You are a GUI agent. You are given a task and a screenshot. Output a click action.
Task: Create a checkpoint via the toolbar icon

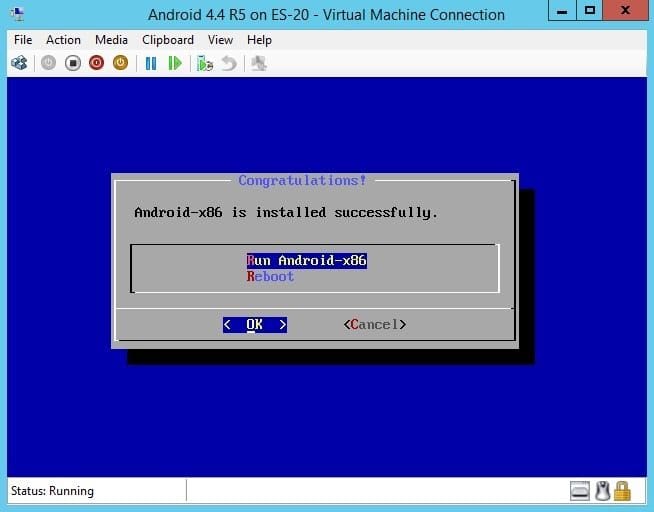click(205, 63)
